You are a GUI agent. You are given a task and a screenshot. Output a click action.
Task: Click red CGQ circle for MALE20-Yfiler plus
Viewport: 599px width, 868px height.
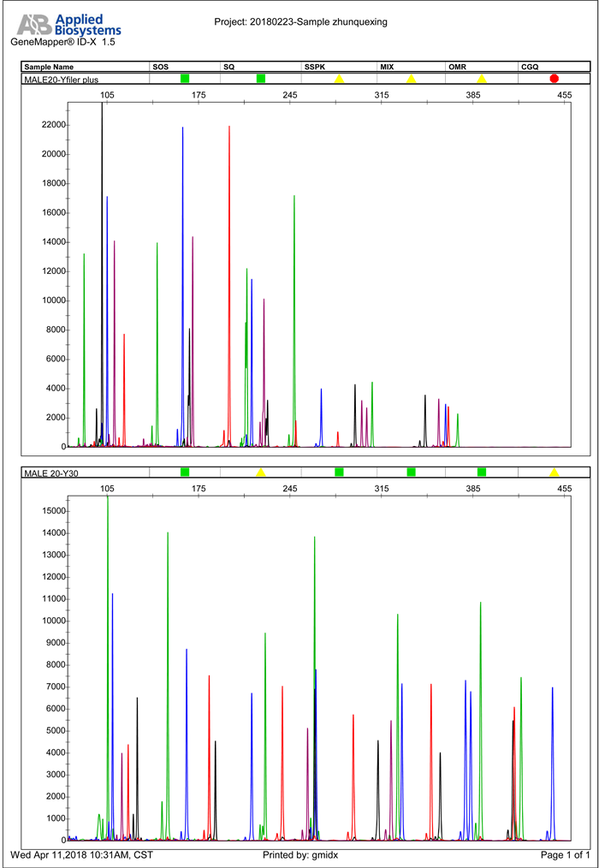coord(554,79)
